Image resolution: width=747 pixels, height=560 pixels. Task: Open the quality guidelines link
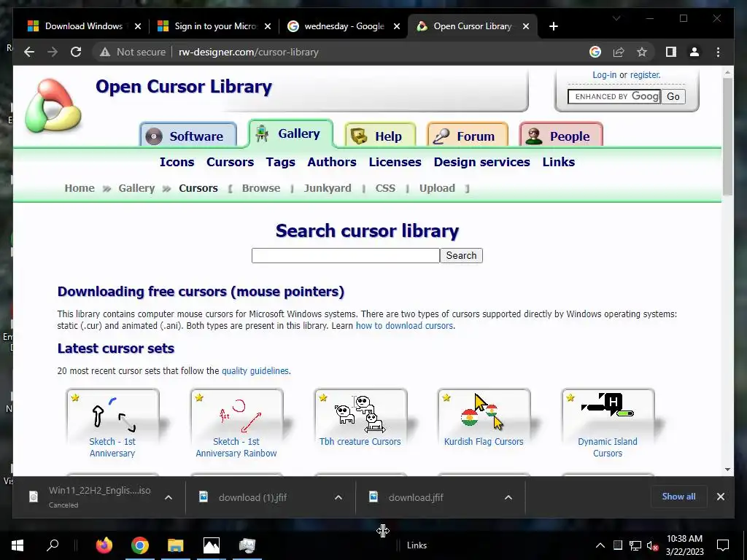pyautogui.click(x=255, y=370)
